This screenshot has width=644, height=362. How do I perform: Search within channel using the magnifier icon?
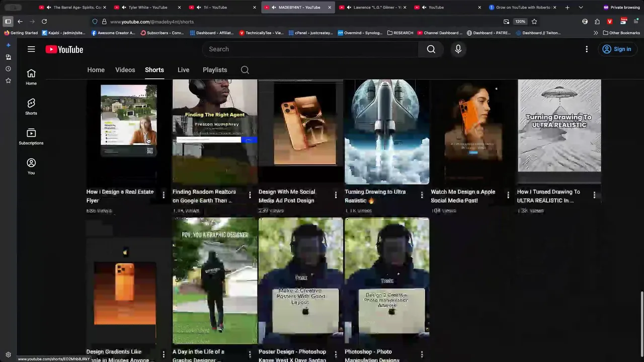[245, 70]
